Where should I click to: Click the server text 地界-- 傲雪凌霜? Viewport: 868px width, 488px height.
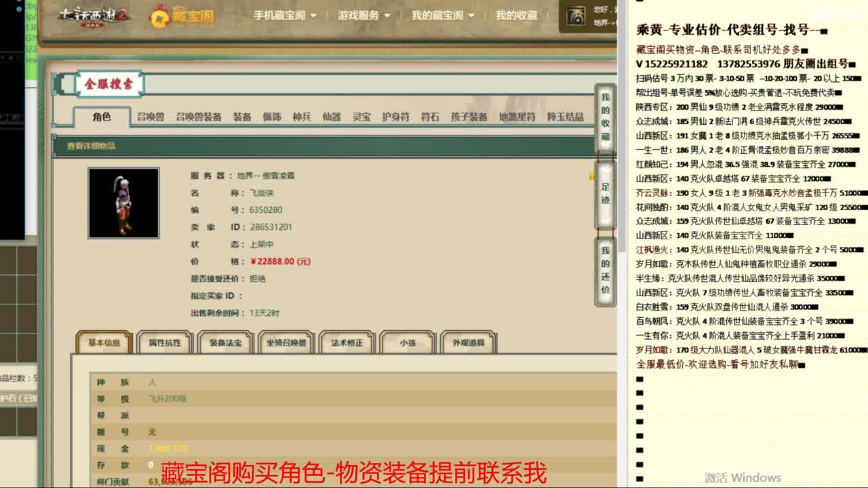[x=266, y=176]
